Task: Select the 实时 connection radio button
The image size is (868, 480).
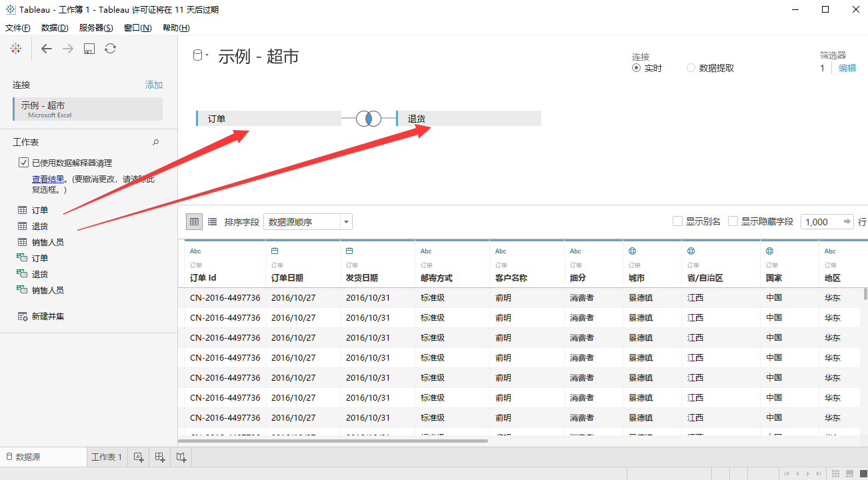Action: pyautogui.click(x=636, y=68)
